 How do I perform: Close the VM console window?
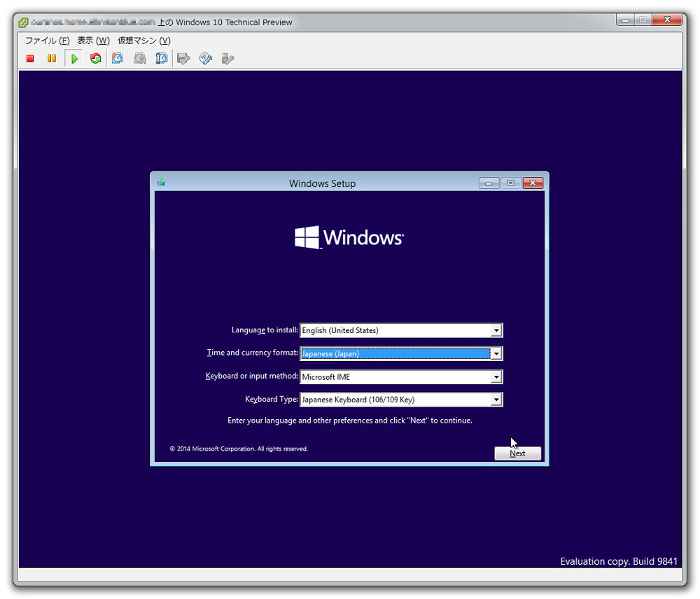(667, 20)
